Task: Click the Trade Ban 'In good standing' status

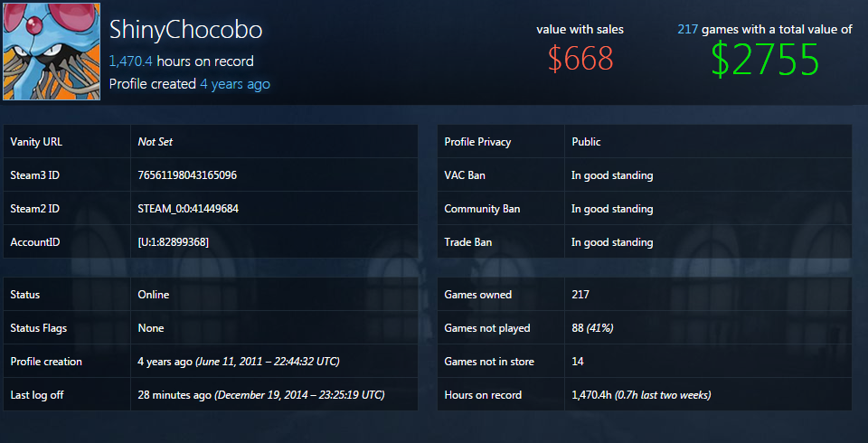Action: click(x=612, y=242)
